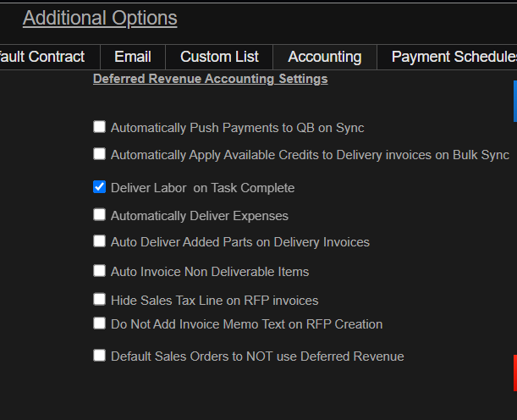Screen dimensions: 517x420
Task: Tick Automatically Apply Available Credits checkbox
Action: click(x=100, y=154)
